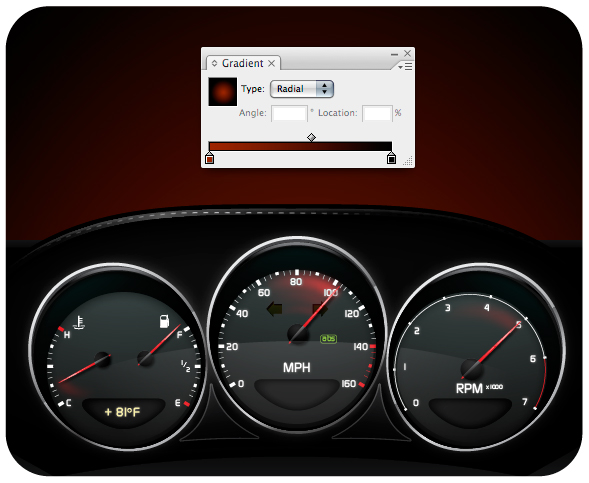Select the gradient midpoint diamond slider
589x483 pixels.
(311, 137)
